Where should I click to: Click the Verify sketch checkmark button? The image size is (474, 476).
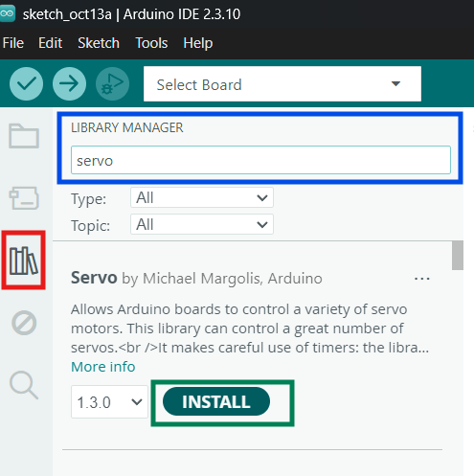pos(26,84)
